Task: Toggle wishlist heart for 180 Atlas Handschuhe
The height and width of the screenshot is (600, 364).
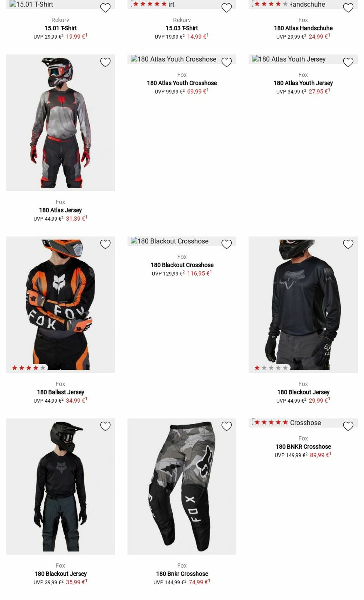Action: (x=348, y=8)
